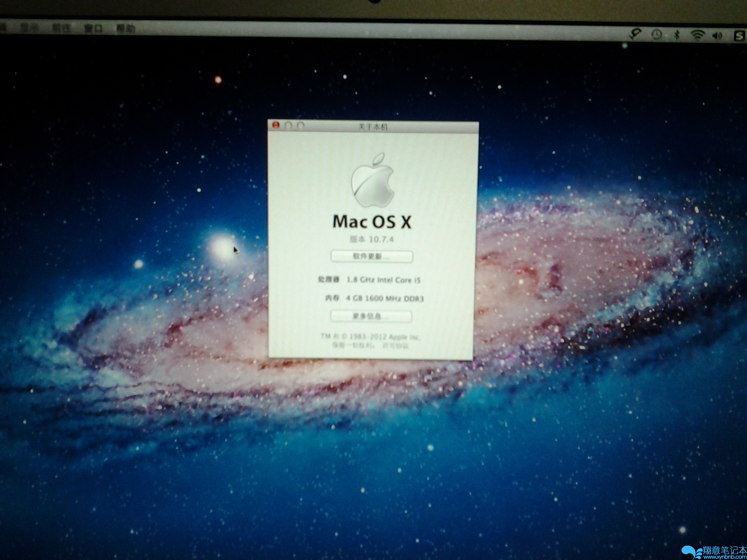
Task: Click the 软件更新 (Software Update) button
Action: 372,256
